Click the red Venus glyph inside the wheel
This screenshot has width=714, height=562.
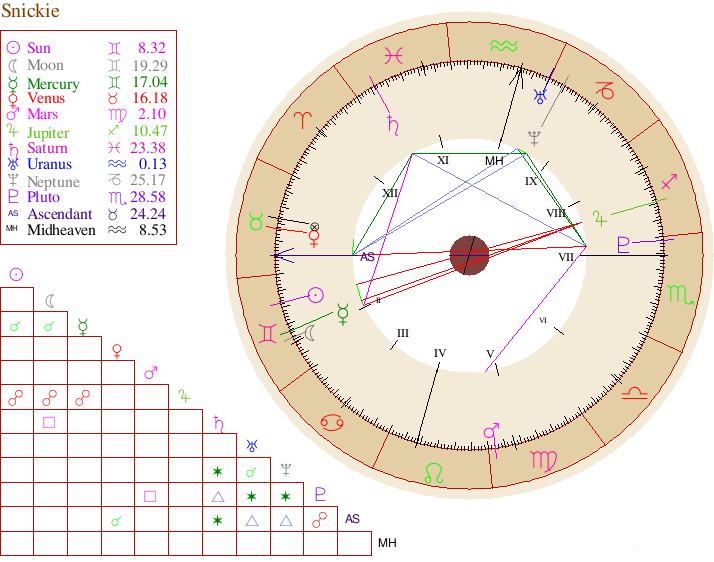[314, 239]
